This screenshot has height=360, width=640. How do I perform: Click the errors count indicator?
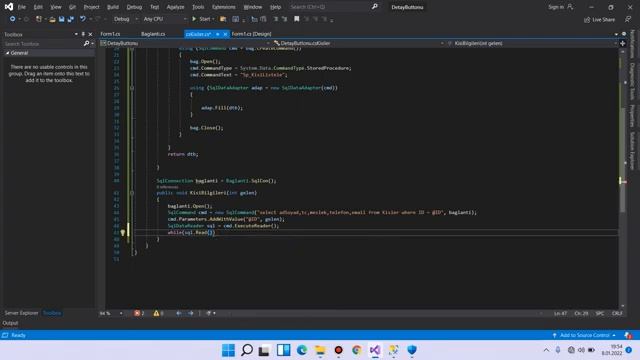click(139, 313)
